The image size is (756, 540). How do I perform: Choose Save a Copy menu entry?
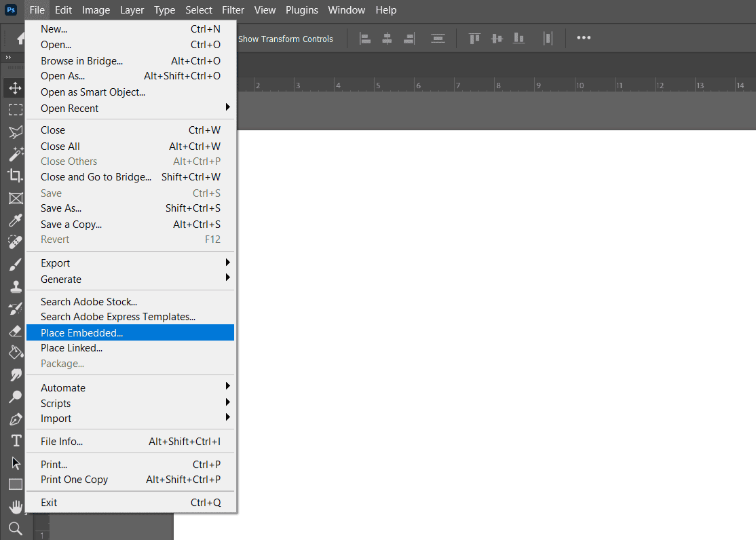pos(130,224)
